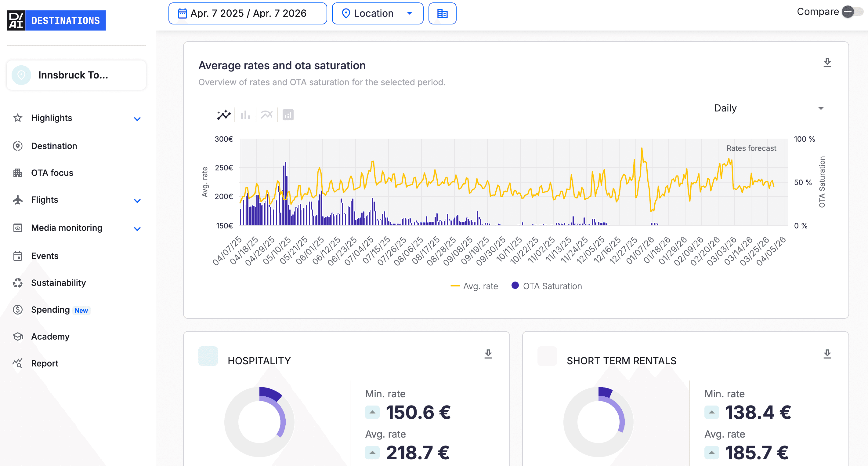Open the Daily granularity dropdown
Image resolution: width=868 pixels, height=466 pixels.
tap(769, 108)
